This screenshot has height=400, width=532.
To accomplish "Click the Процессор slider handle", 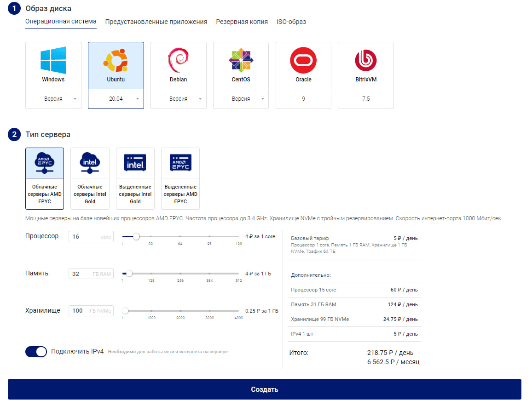I will [x=136, y=237].
